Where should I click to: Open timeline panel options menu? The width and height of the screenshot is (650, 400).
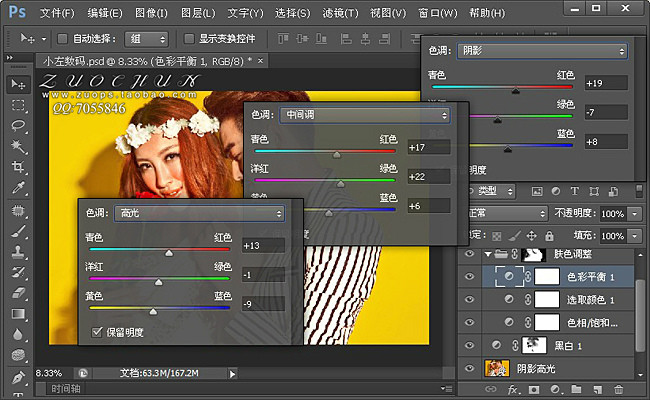coord(446,388)
